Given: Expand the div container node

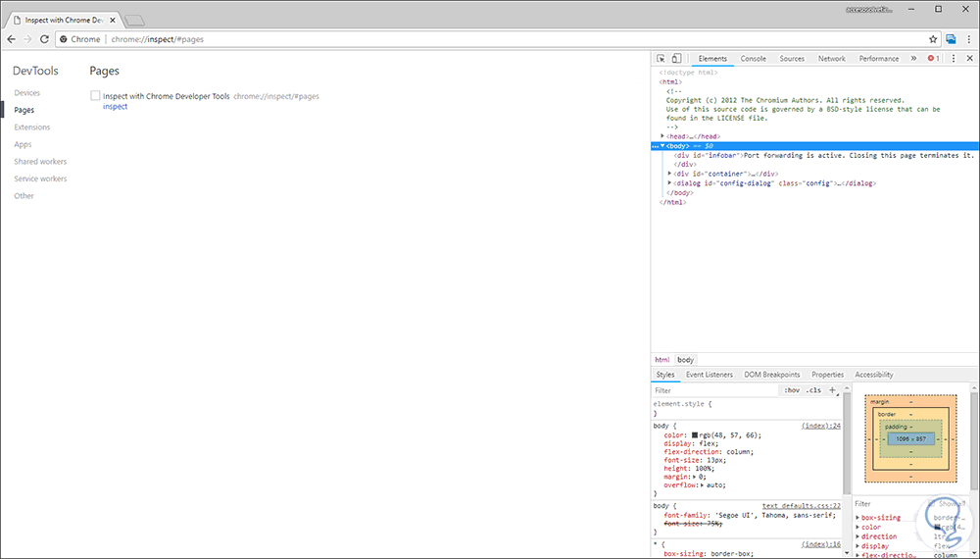Looking at the screenshot, I should tap(670, 174).
